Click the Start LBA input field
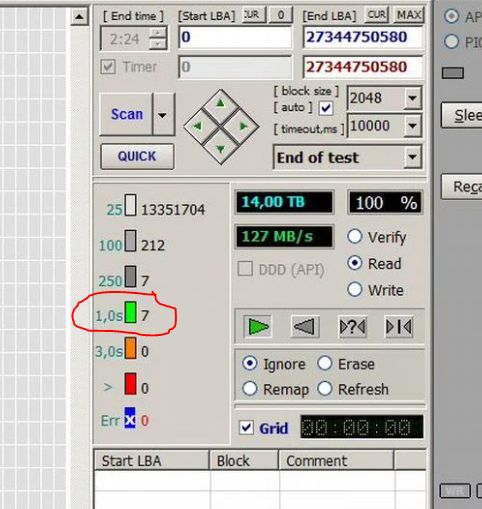The width and height of the screenshot is (482, 509). 235,37
